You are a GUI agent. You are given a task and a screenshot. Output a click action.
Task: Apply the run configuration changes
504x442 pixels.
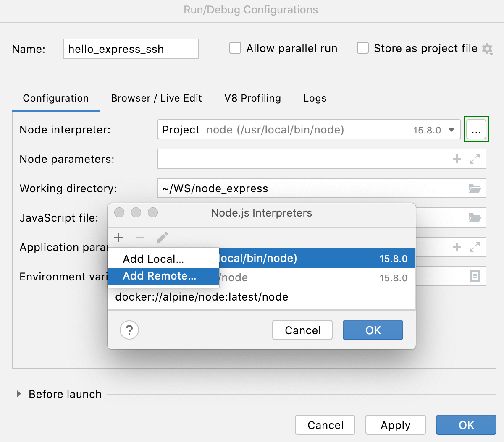pyautogui.click(x=395, y=425)
